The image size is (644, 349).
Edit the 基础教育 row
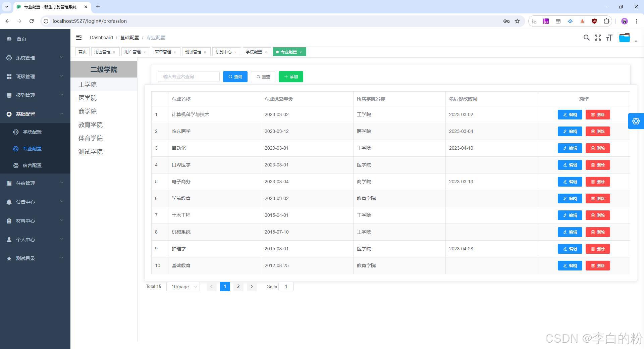570,265
